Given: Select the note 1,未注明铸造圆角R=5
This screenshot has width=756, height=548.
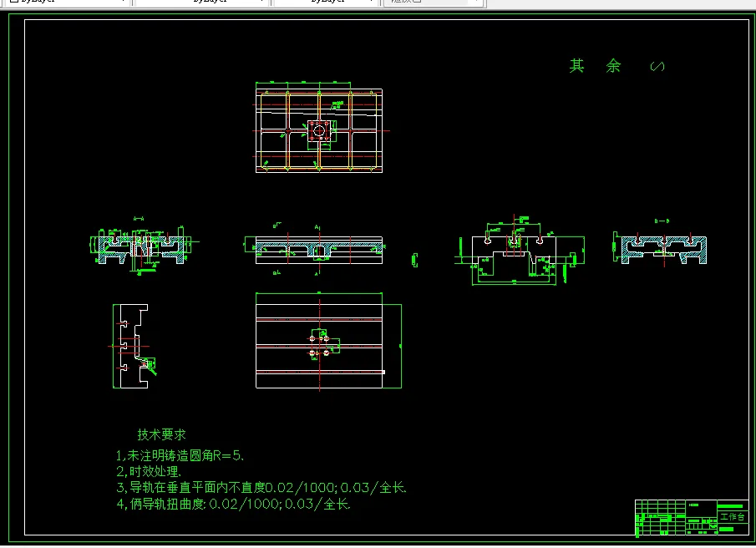Looking at the screenshot, I should click(180, 455).
